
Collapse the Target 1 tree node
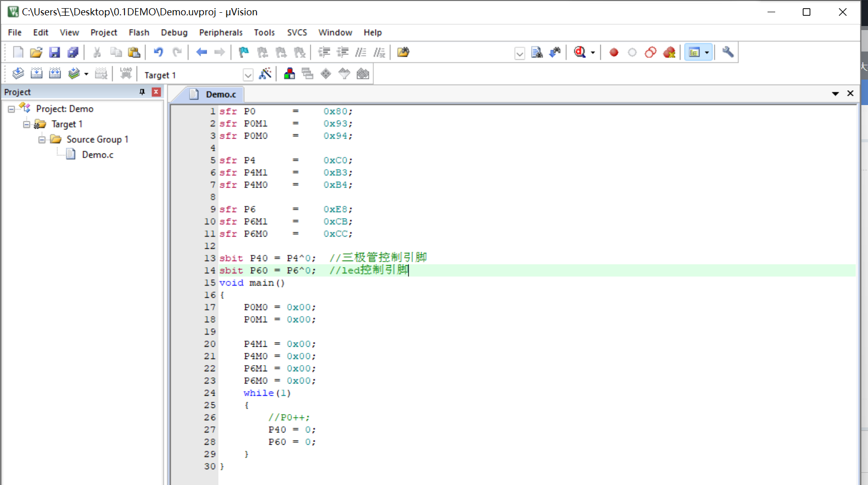(x=27, y=124)
